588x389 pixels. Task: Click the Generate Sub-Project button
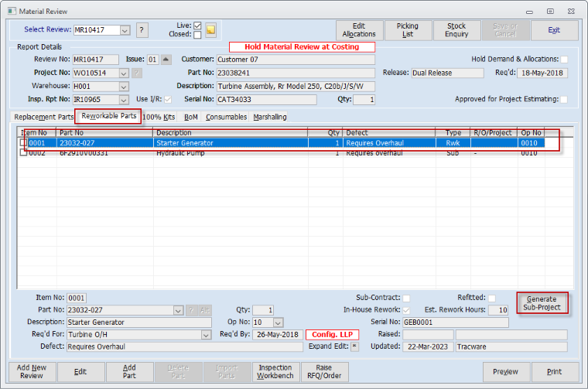click(x=542, y=303)
